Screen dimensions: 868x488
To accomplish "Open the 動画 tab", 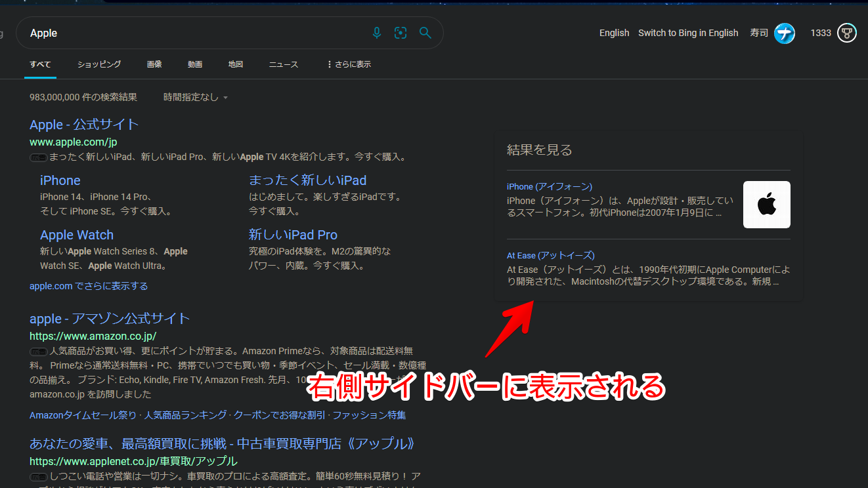I will 195,64.
